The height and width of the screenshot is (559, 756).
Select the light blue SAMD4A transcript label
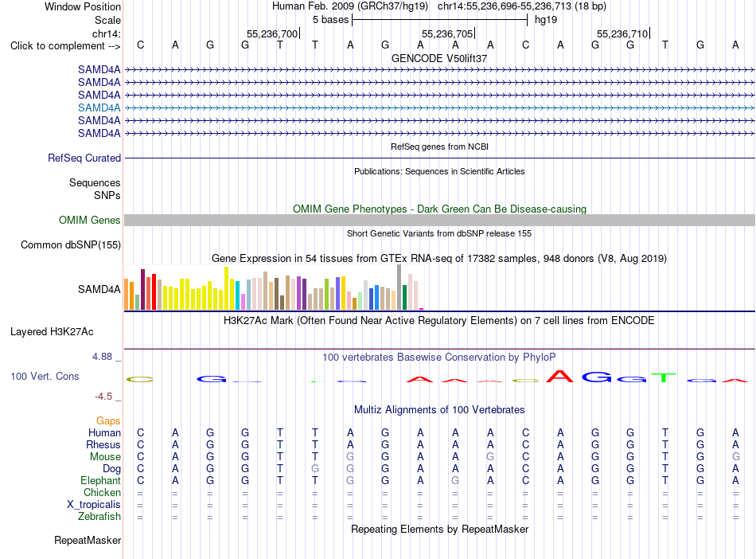pyautogui.click(x=99, y=107)
